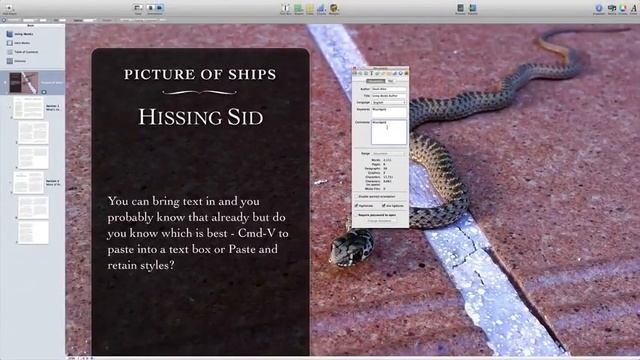Image resolution: width=640 pixels, height=360 pixels.
Task: Select the chapter opener thumbnail with snake
Action: pos(24,83)
